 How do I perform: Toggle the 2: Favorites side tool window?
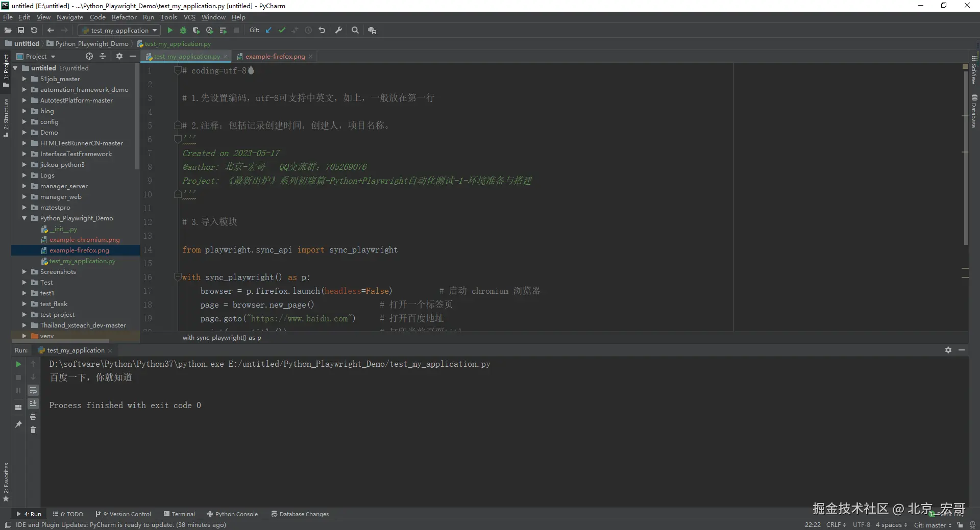pyautogui.click(x=6, y=482)
